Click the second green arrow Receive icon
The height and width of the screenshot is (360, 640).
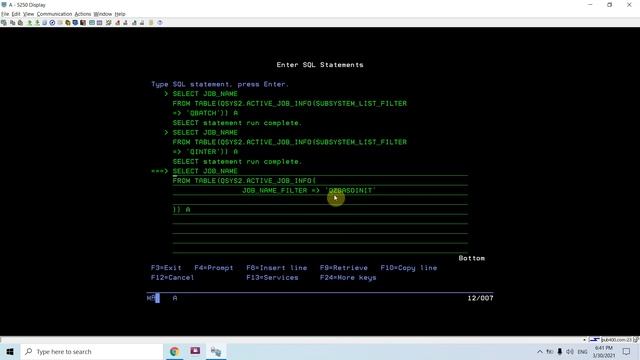click(x=37, y=23)
